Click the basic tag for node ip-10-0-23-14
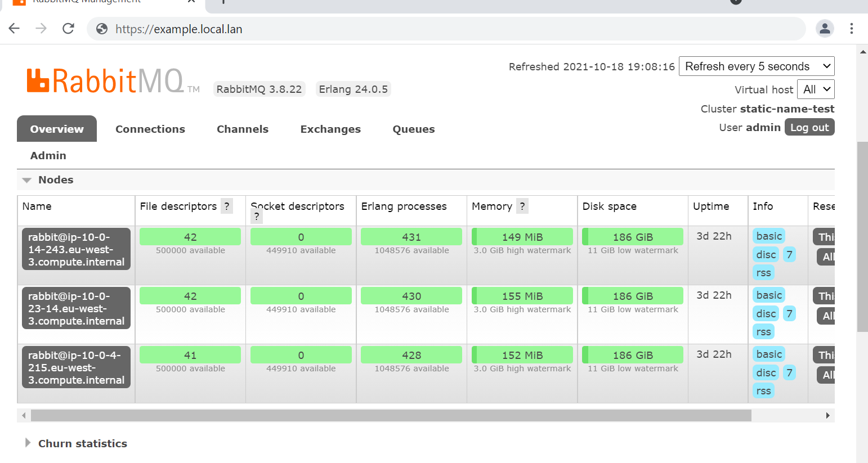The image size is (868, 463). tap(769, 295)
